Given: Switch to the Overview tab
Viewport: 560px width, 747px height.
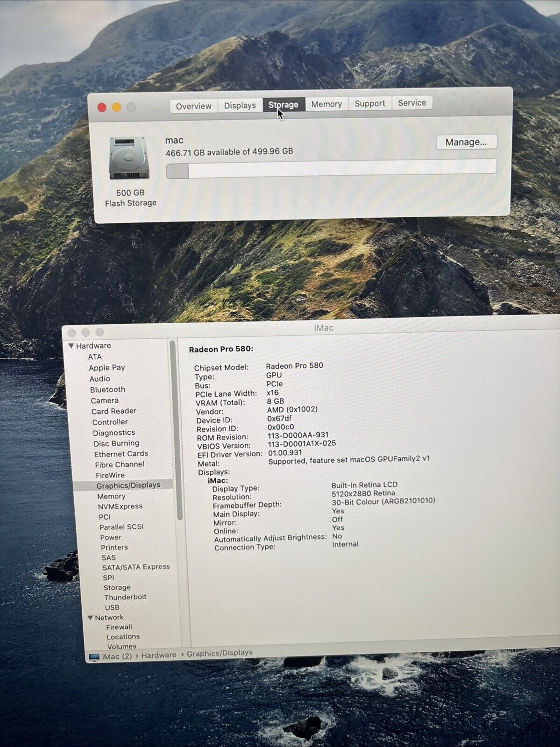Looking at the screenshot, I should coord(193,106).
